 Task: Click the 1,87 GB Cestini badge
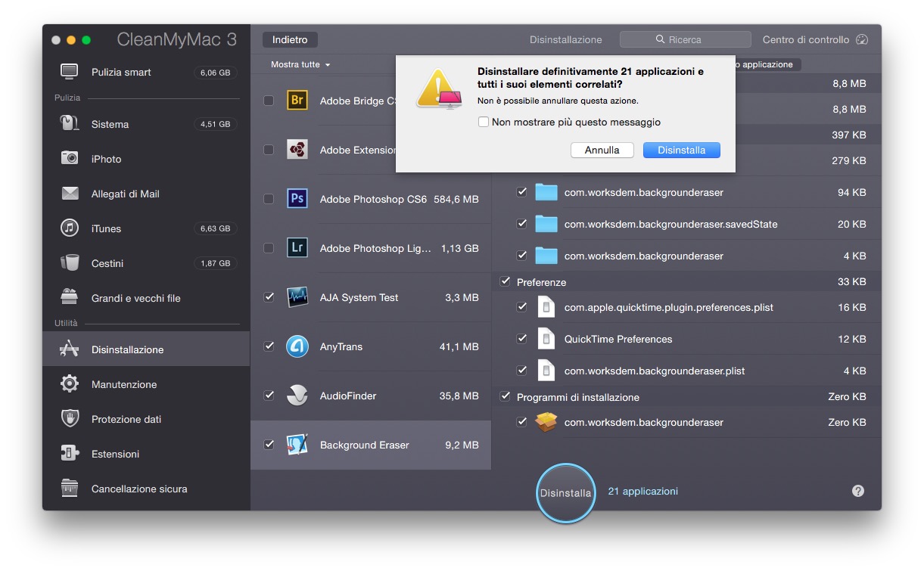coord(215,263)
